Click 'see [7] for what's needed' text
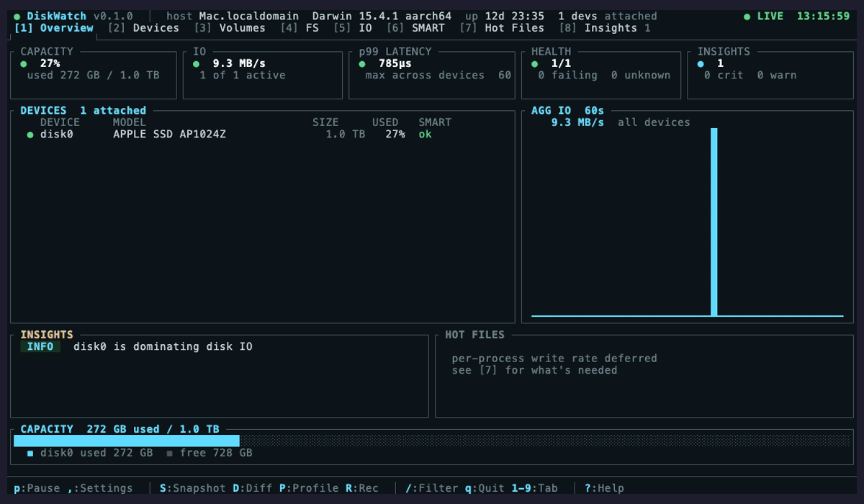This screenshot has height=504, width=864. pos(535,370)
